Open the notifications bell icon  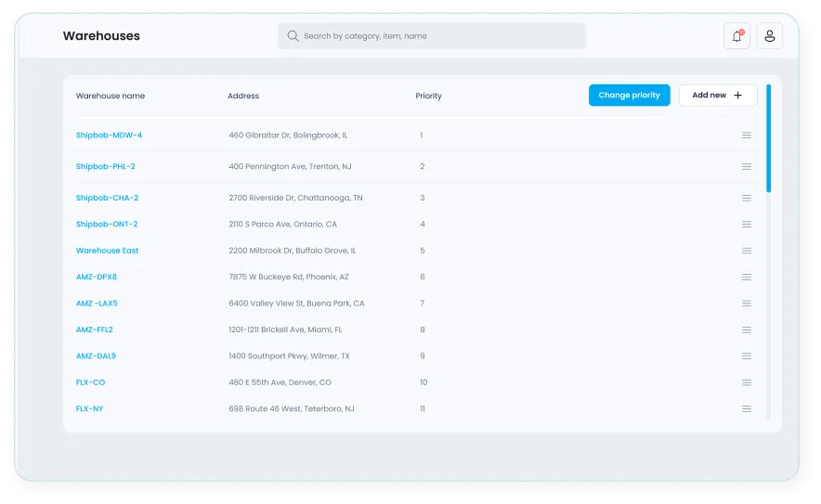pos(736,35)
